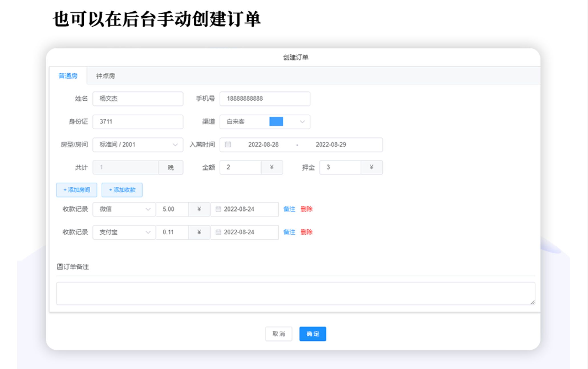The image size is (588, 369).
Task: Click 备注 link in the 微信 row
Action: click(289, 209)
